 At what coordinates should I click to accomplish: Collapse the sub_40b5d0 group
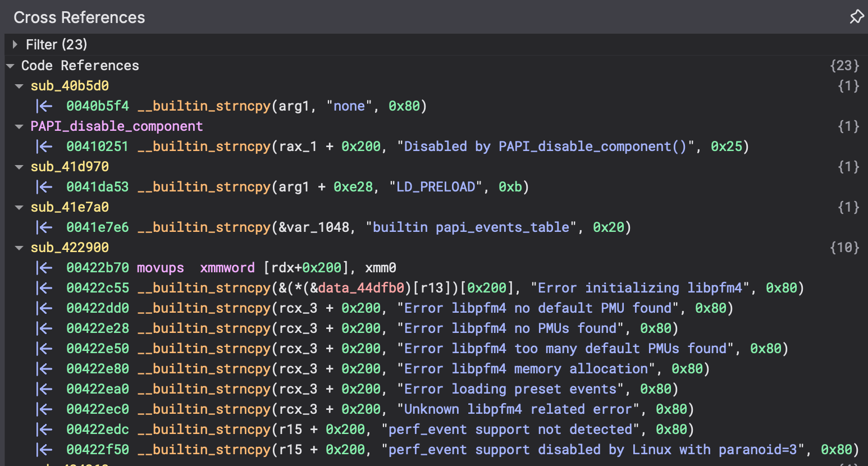tap(19, 85)
